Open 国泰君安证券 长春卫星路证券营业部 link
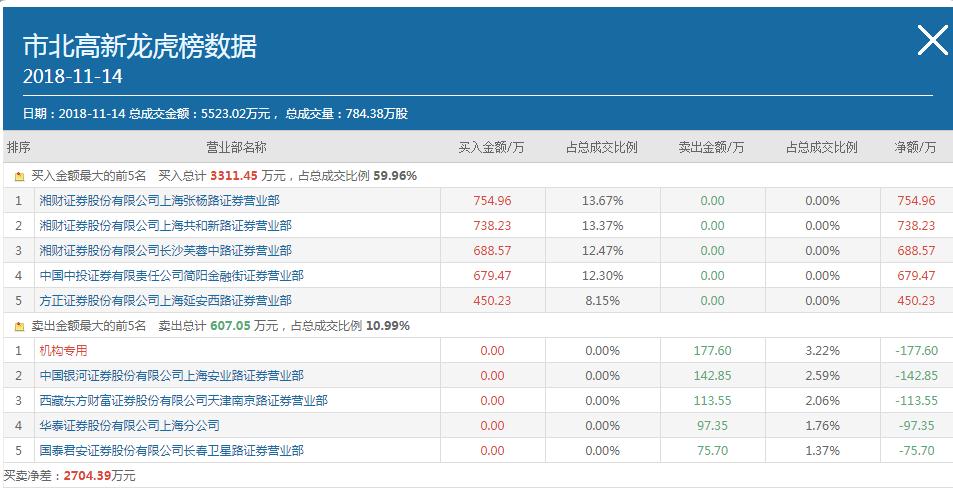Image resolution: width=953 pixels, height=489 pixels. 171,450
